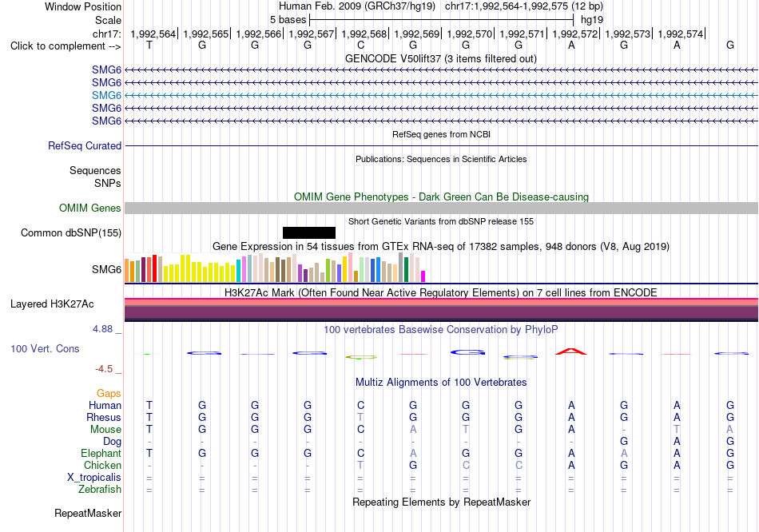Click the 4.88 PhyloP upper scale value

click(x=102, y=329)
